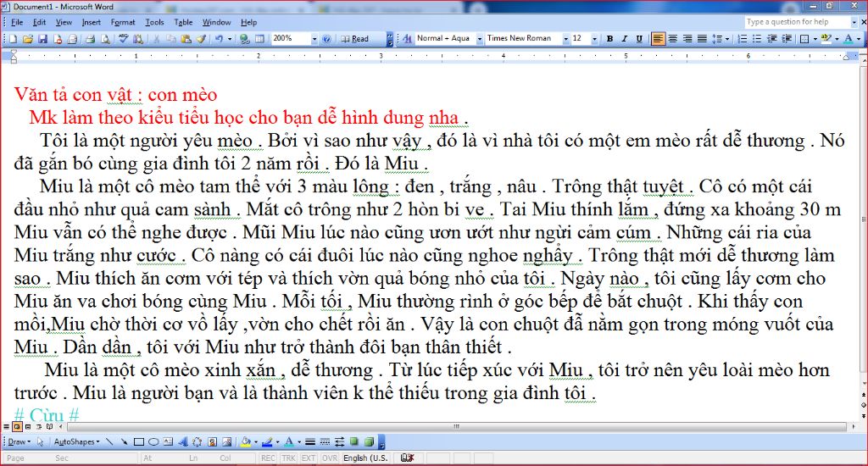Toggle Underline formatting
Image resolution: width=868 pixels, height=466 pixels.
pyautogui.click(x=639, y=39)
